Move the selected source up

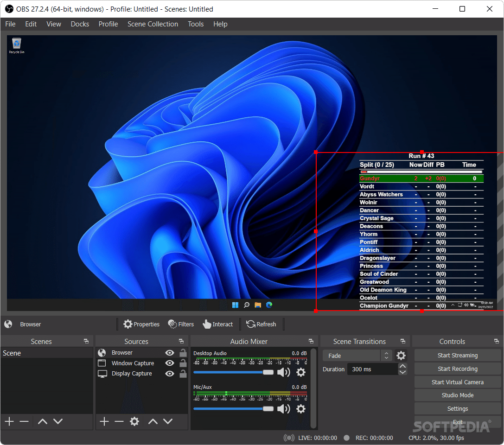coord(153,421)
